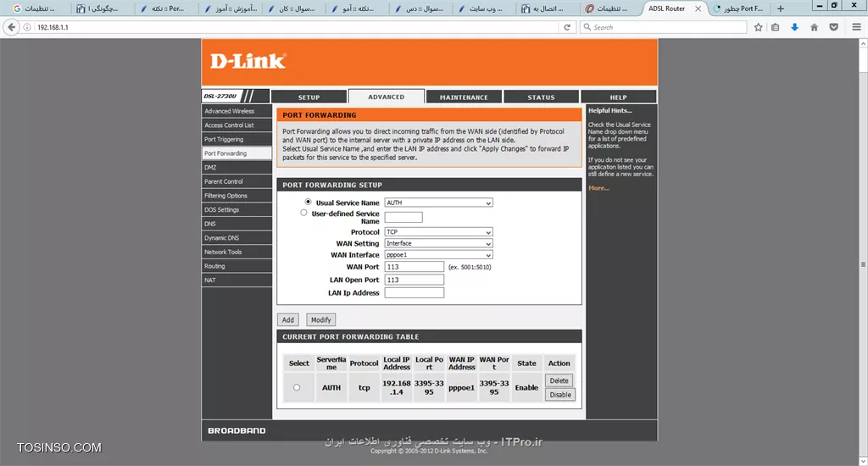Open Advanced Wireless in sidebar
This screenshot has height=466, width=868.
tap(236, 111)
